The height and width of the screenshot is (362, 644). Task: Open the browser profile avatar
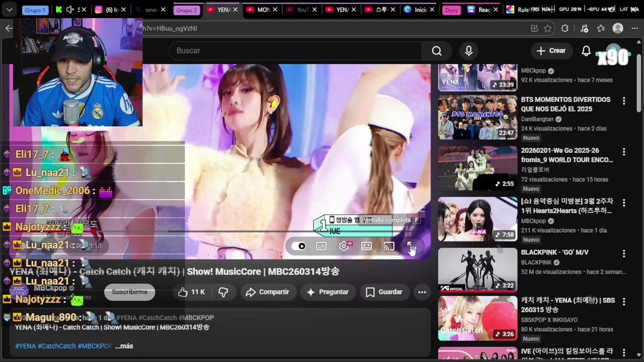pos(618,29)
